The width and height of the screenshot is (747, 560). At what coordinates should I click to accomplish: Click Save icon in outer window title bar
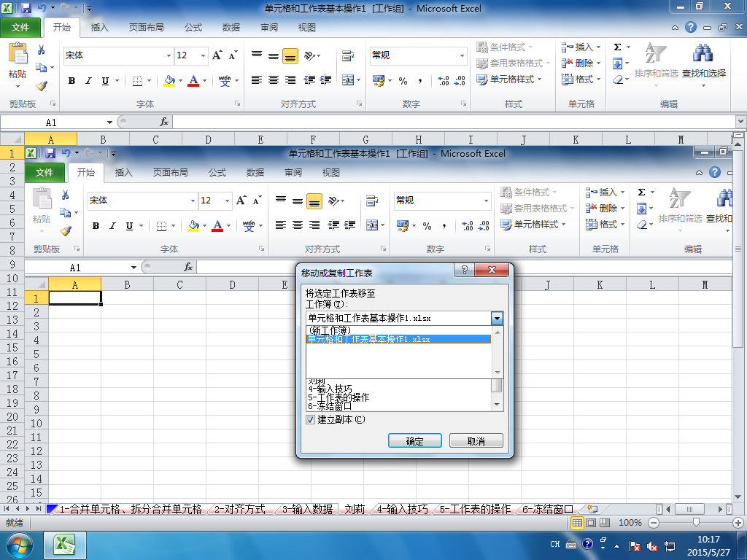(26, 8)
